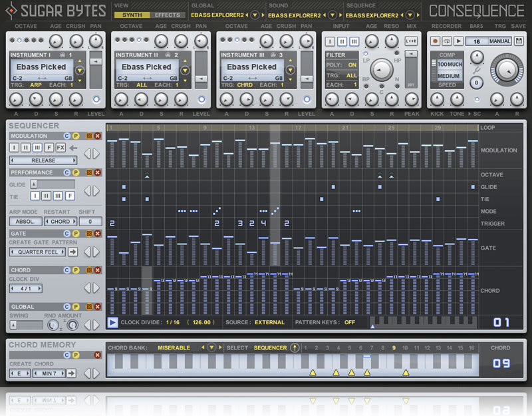Click the recorder play button

[x=458, y=41]
